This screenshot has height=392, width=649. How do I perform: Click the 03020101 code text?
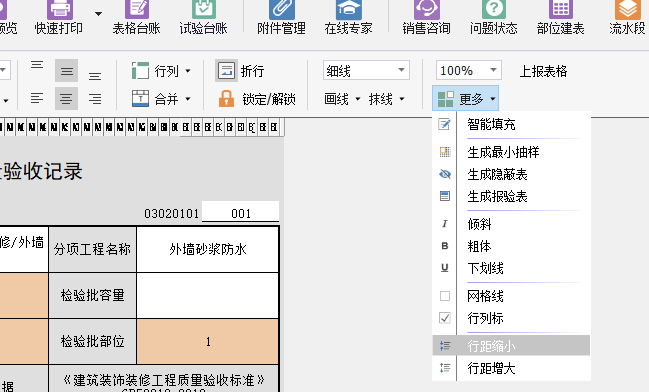point(171,214)
